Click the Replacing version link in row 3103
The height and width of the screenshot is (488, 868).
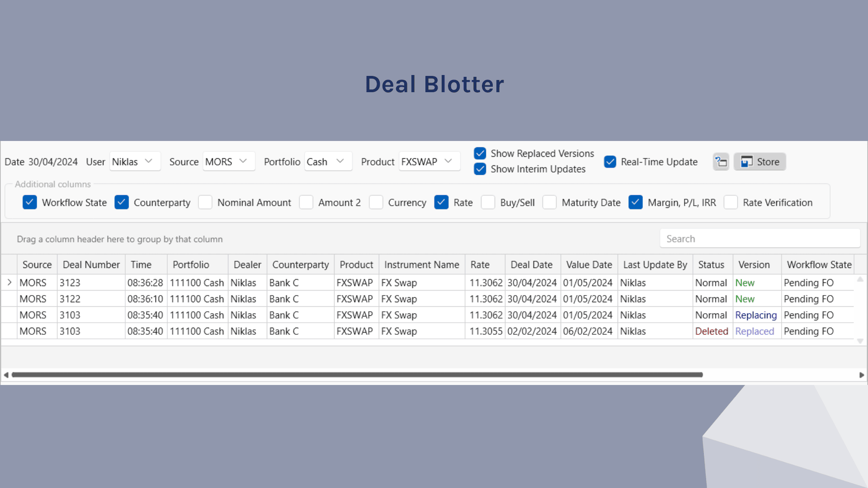click(755, 315)
